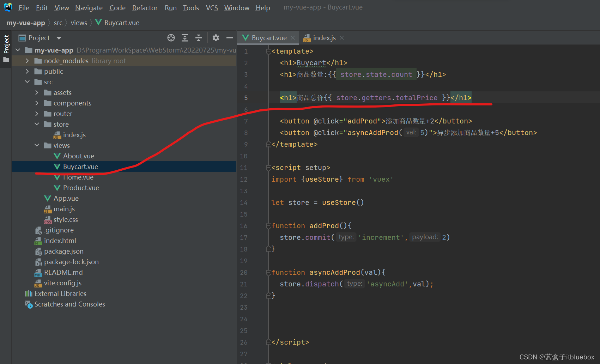
Task: Click the package.json file icon
Action: [x=38, y=251]
